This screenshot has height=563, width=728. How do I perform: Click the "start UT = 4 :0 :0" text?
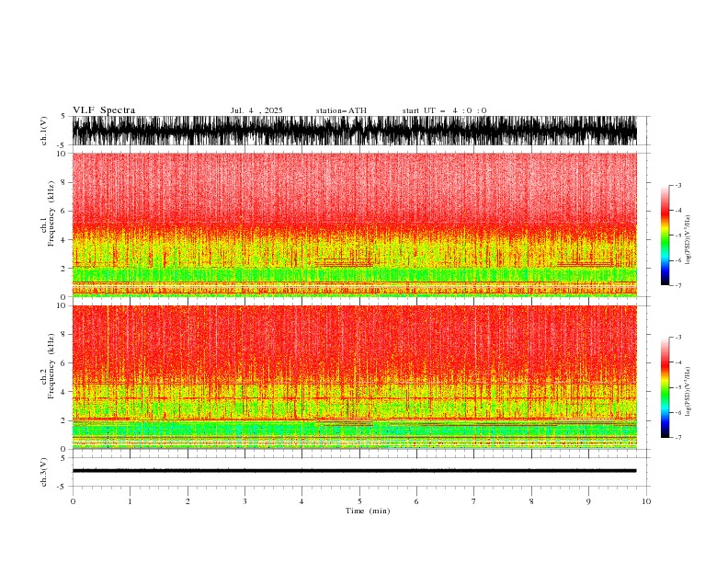click(444, 110)
